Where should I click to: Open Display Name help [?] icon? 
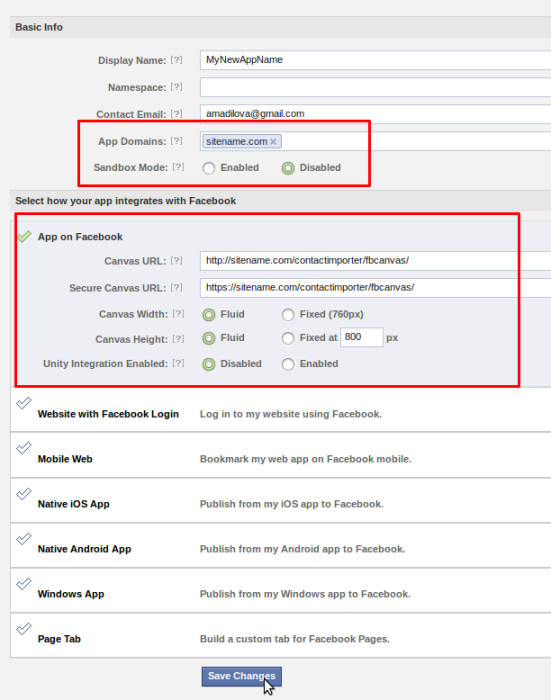(x=176, y=60)
